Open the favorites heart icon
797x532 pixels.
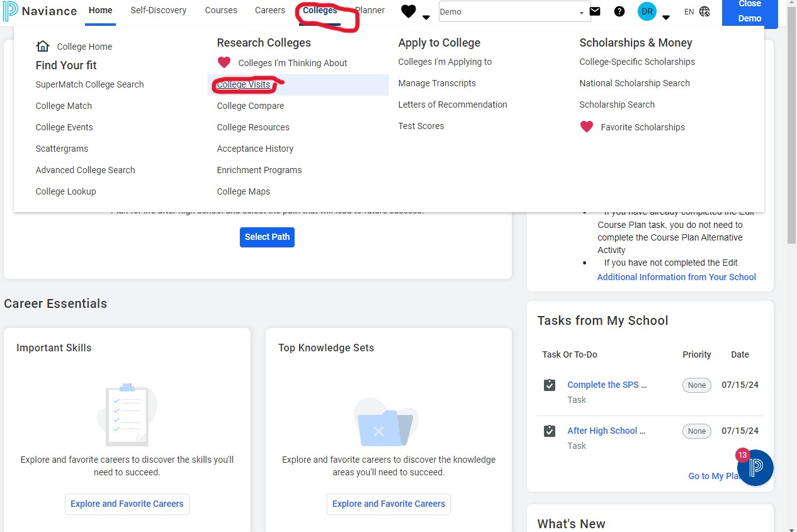tap(409, 11)
